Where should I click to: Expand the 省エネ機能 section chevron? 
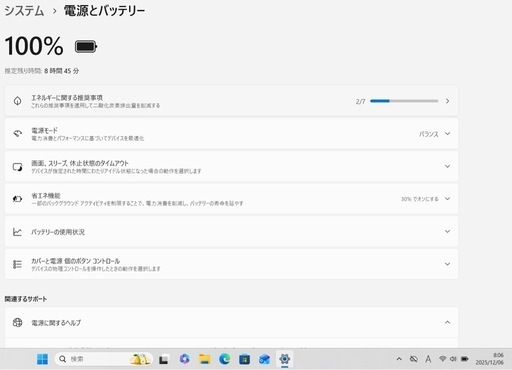(x=447, y=199)
